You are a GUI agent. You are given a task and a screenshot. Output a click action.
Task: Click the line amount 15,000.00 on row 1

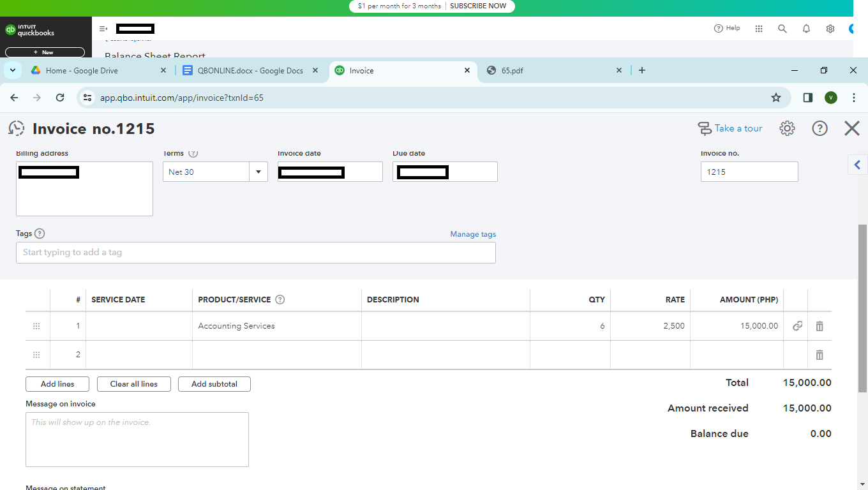pos(737,326)
